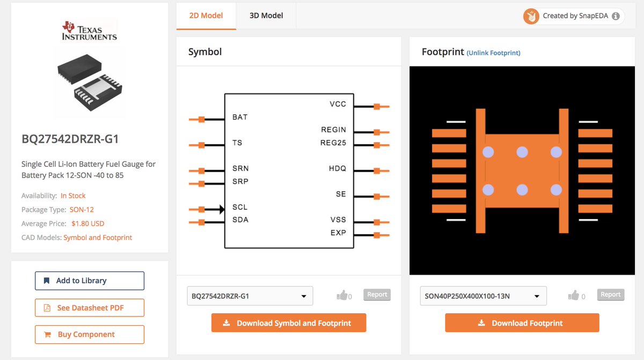
Task: Open the BQ27542DRZR-G1 symbol dropdown
Action: tap(250, 296)
